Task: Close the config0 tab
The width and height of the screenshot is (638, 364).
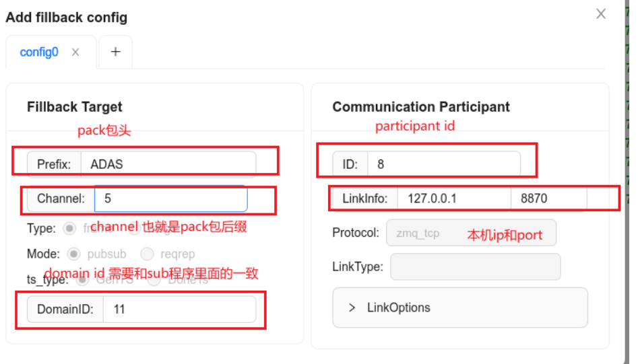Action: [x=75, y=52]
